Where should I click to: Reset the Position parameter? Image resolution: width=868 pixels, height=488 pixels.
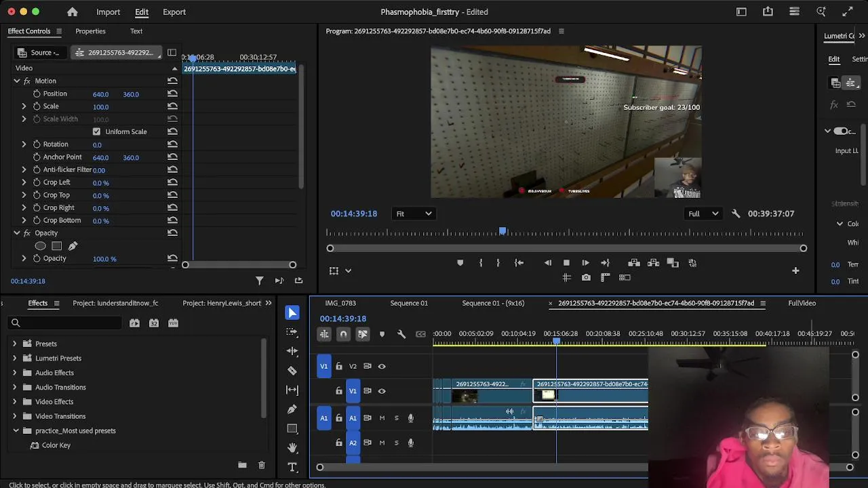coord(172,94)
